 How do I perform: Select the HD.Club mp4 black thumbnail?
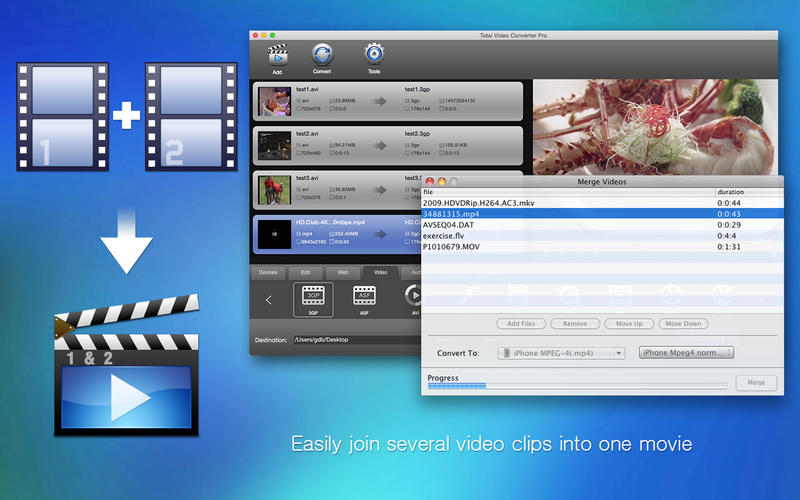pos(274,234)
